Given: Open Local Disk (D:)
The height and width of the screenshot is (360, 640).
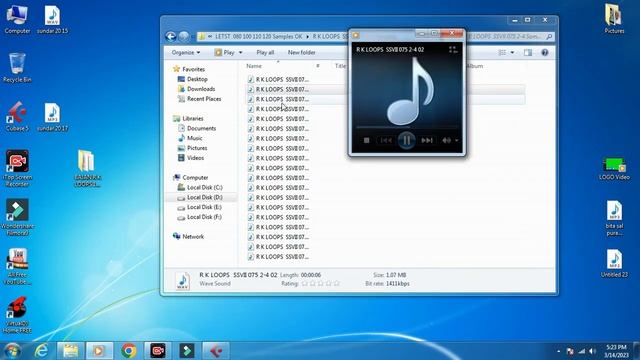Looking at the screenshot, I should 204,197.
